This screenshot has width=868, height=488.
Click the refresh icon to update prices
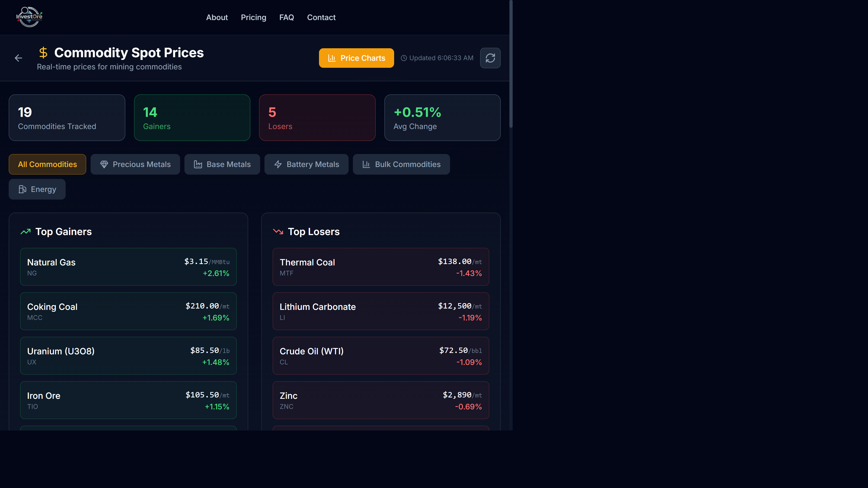coord(490,58)
